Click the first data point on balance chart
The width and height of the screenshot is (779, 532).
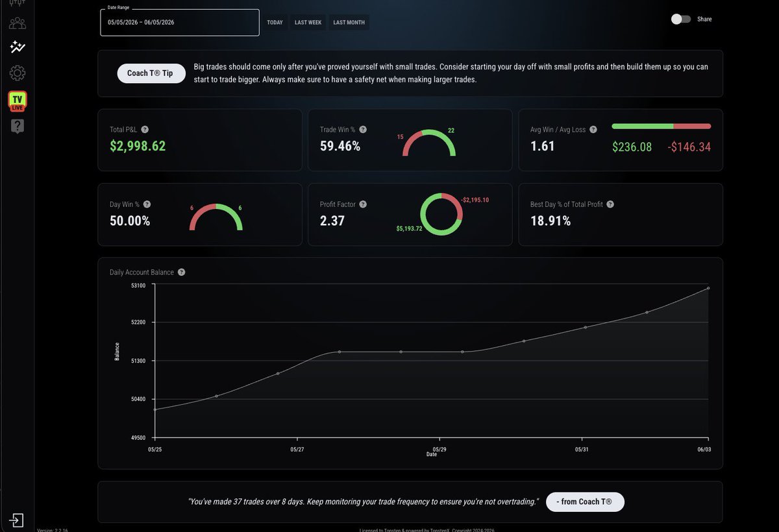click(x=155, y=410)
